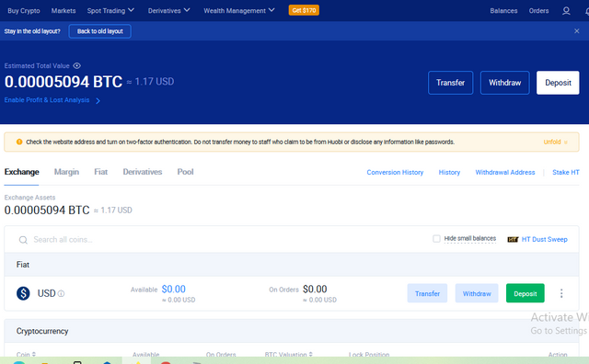Click the search magnifier icon

click(x=23, y=240)
